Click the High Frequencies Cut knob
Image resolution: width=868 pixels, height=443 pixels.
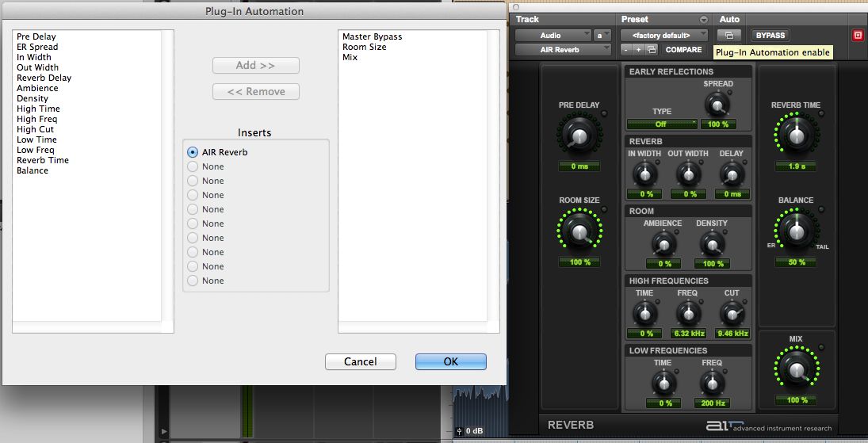pos(732,314)
